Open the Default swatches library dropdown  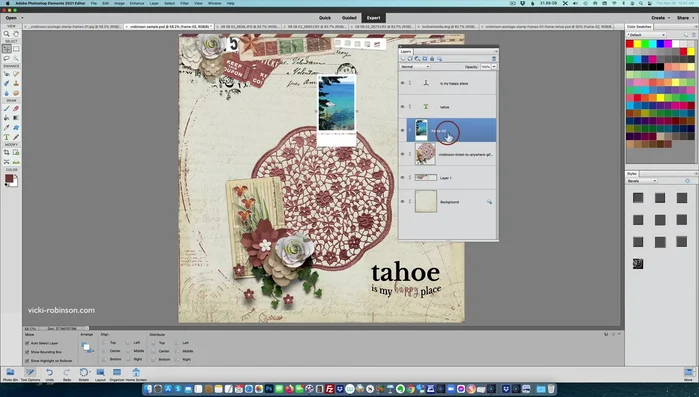(x=646, y=35)
